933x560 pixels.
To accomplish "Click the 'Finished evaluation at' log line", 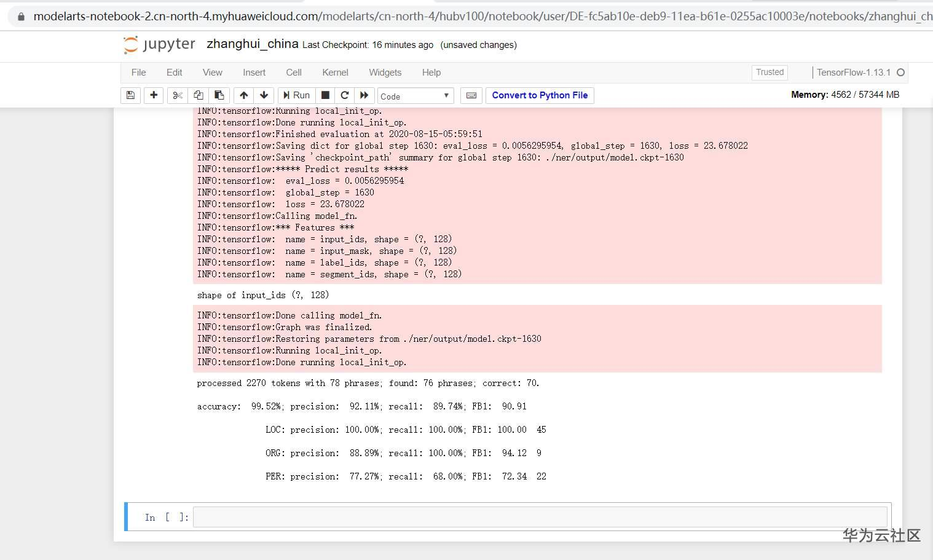I will (x=340, y=134).
